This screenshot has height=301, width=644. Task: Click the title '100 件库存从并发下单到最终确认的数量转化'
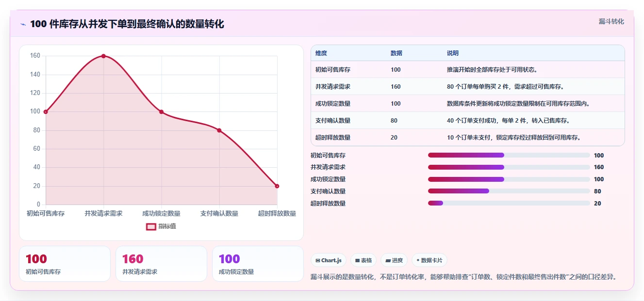pos(127,24)
